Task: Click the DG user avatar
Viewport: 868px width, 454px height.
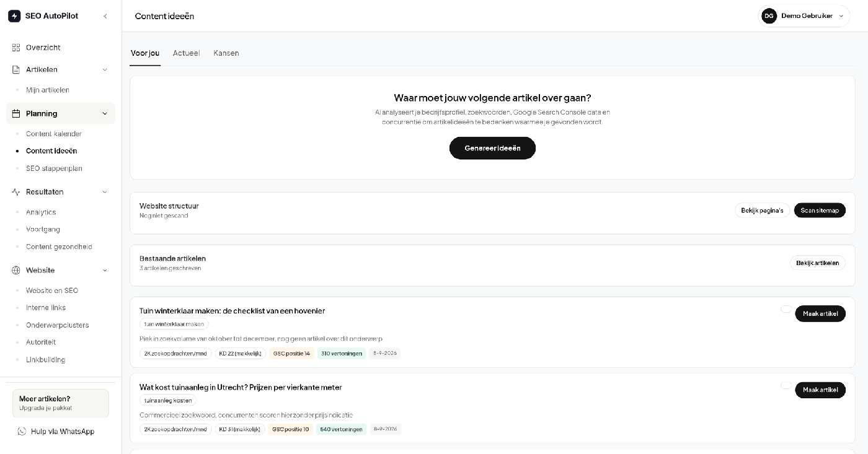Action: point(769,16)
